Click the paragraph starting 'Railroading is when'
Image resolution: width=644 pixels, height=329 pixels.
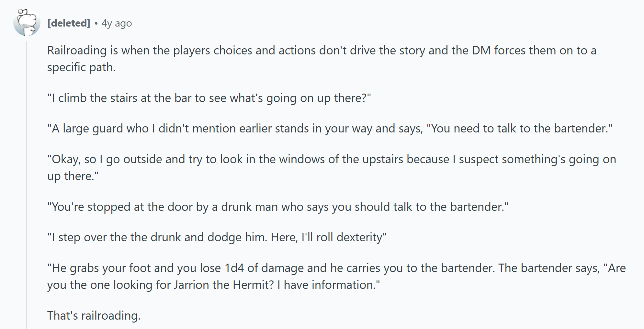[x=322, y=59]
